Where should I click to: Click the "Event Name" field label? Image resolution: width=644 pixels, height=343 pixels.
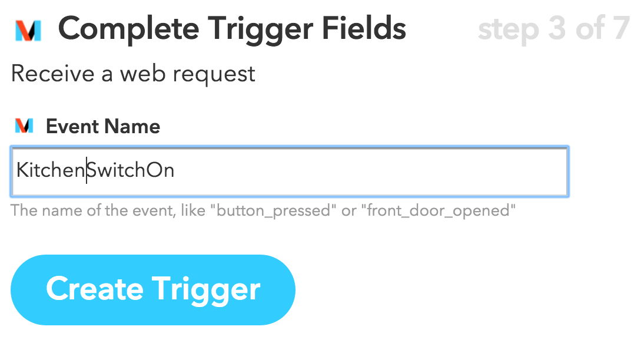(103, 126)
